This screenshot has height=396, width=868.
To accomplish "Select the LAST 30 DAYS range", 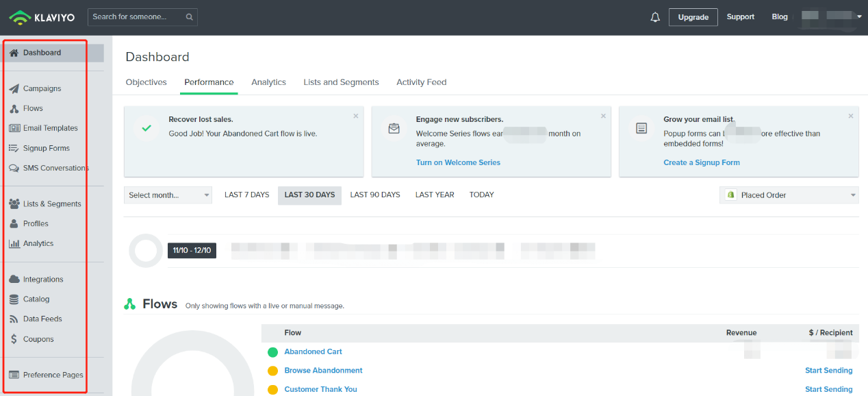I will coord(309,195).
